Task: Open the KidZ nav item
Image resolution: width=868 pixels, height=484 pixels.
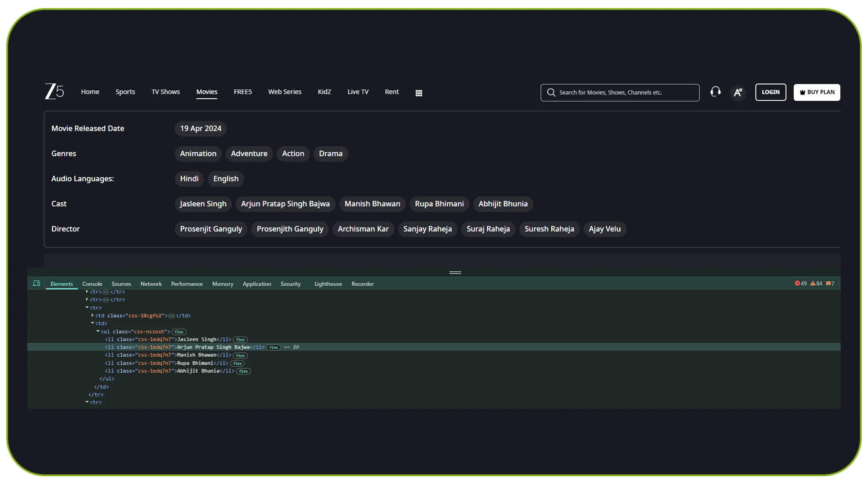Action: (324, 92)
